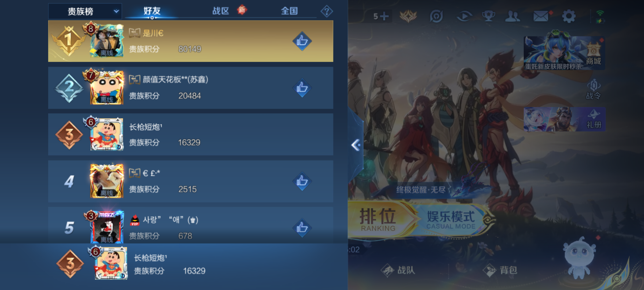Give a thumbs-up to 颜值天花板**(苏鑫)
644x290 pixels.
point(302,88)
